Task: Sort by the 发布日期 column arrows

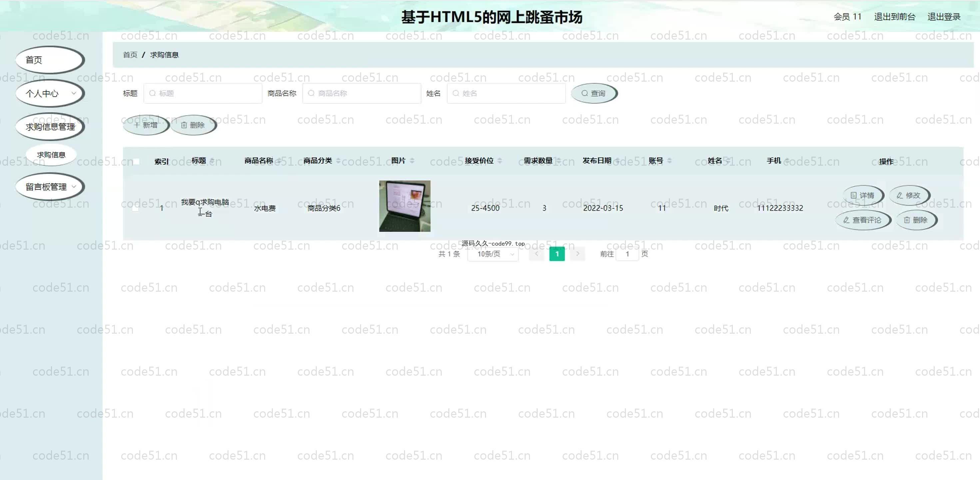Action: (618, 161)
